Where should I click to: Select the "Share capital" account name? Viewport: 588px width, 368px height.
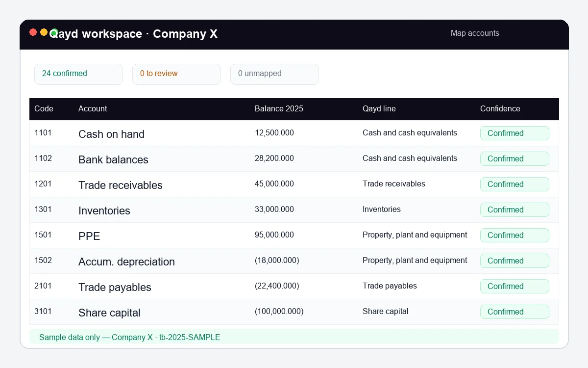109,313
